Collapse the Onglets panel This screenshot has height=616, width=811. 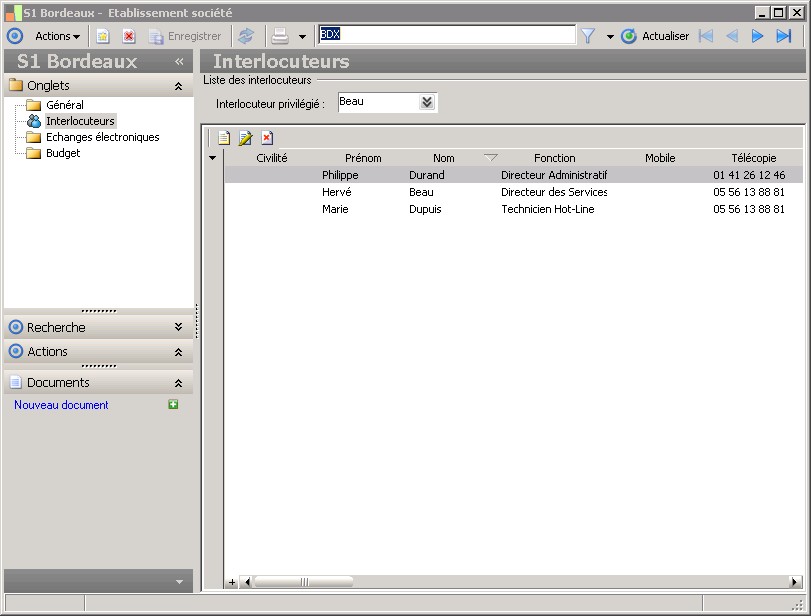tap(178, 86)
